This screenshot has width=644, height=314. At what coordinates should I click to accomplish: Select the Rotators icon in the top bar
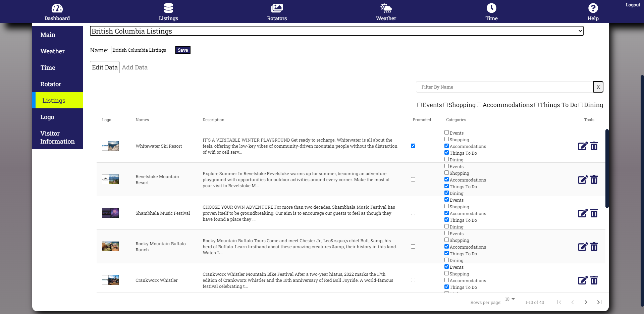pos(277,11)
